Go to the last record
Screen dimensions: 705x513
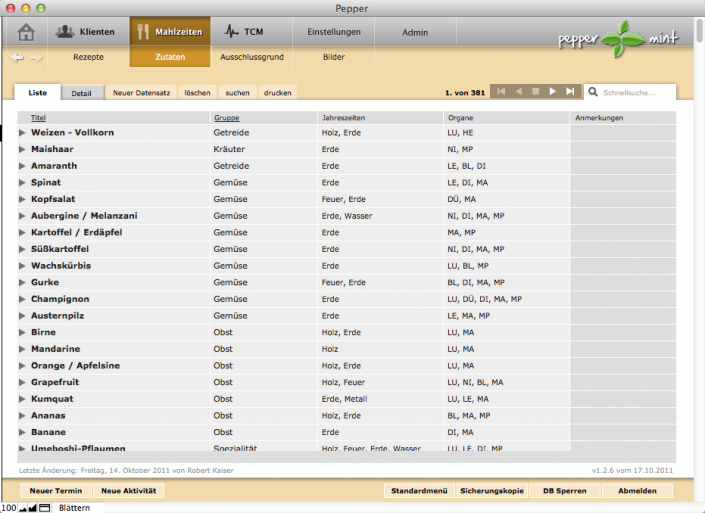click(570, 92)
